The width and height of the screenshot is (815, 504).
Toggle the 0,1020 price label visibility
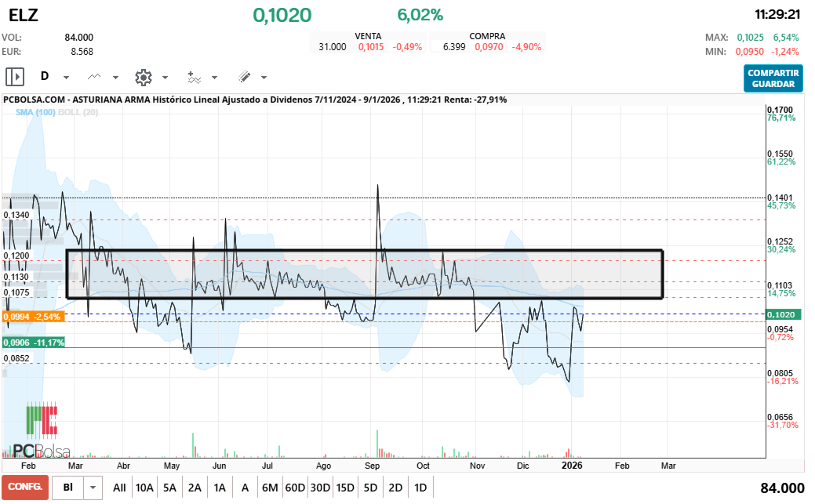click(786, 313)
